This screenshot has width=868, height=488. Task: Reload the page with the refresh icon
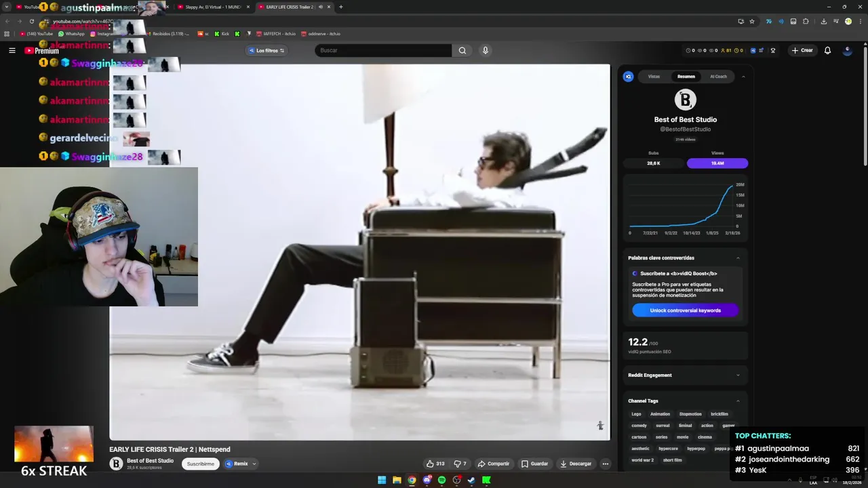(x=31, y=21)
